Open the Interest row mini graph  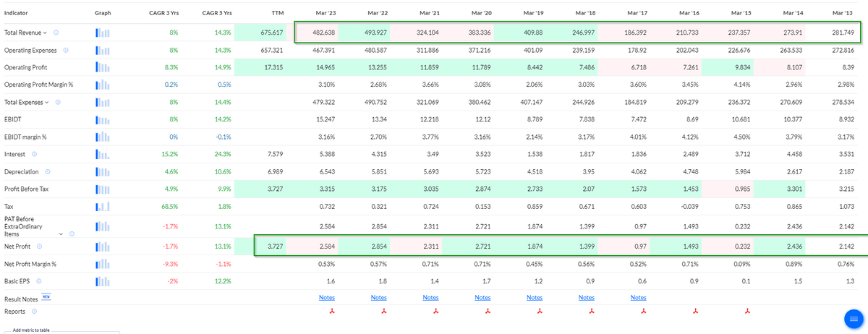pos(103,154)
